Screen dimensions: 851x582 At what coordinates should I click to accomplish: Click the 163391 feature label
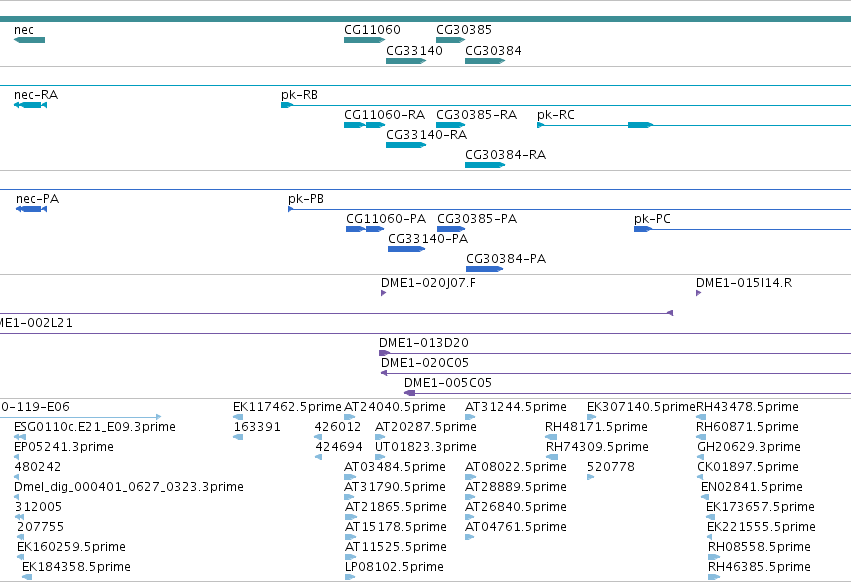point(257,427)
